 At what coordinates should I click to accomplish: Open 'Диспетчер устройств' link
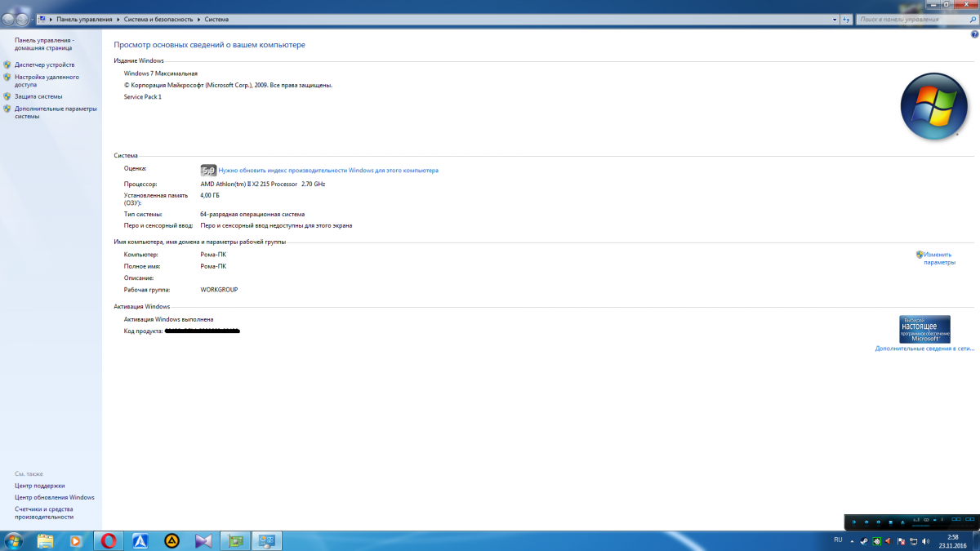(x=44, y=64)
